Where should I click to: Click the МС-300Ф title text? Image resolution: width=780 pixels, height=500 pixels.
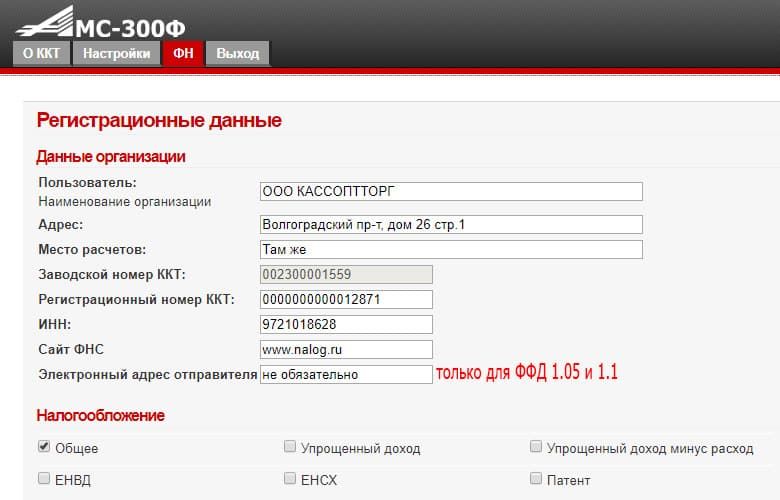pos(130,28)
